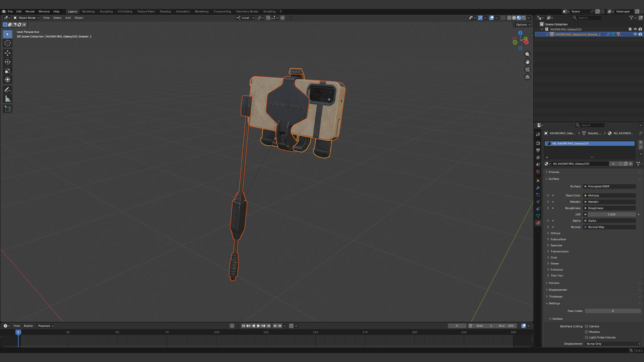Screen dimensions: 644x362
Task: Click the Surface Principled BSDF shader button
Action: pyautogui.click(x=610, y=187)
